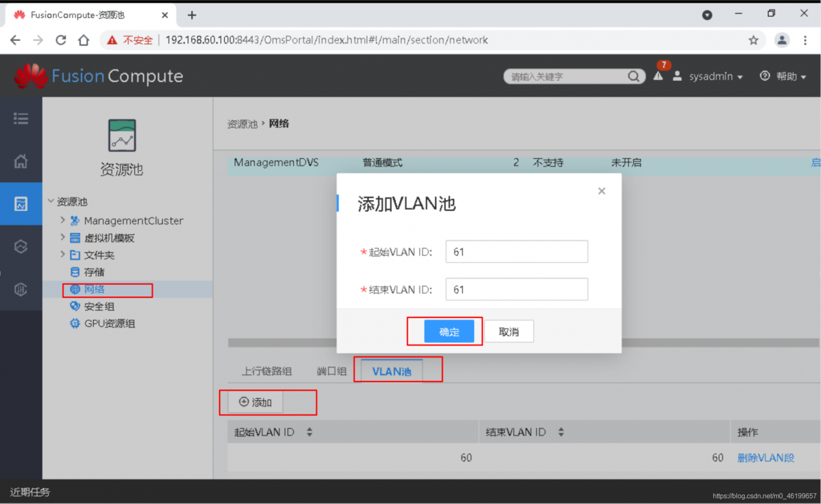Close the FusionCompute browser tab

pos(165,15)
